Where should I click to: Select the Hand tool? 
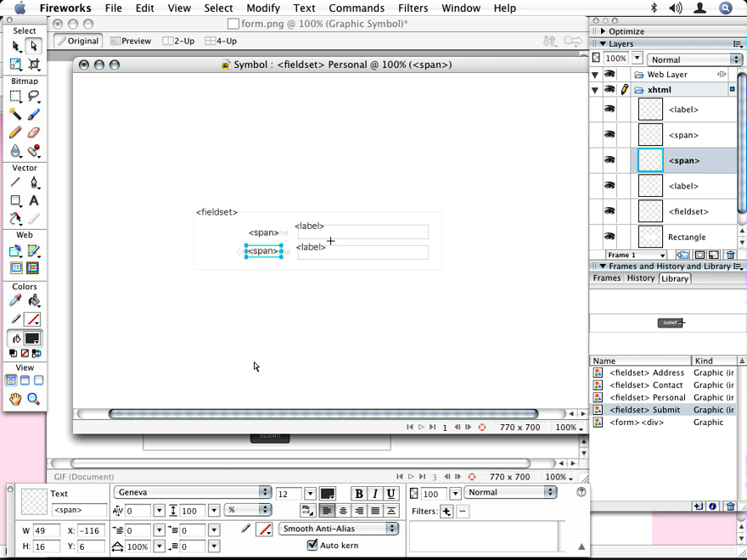(x=15, y=399)
